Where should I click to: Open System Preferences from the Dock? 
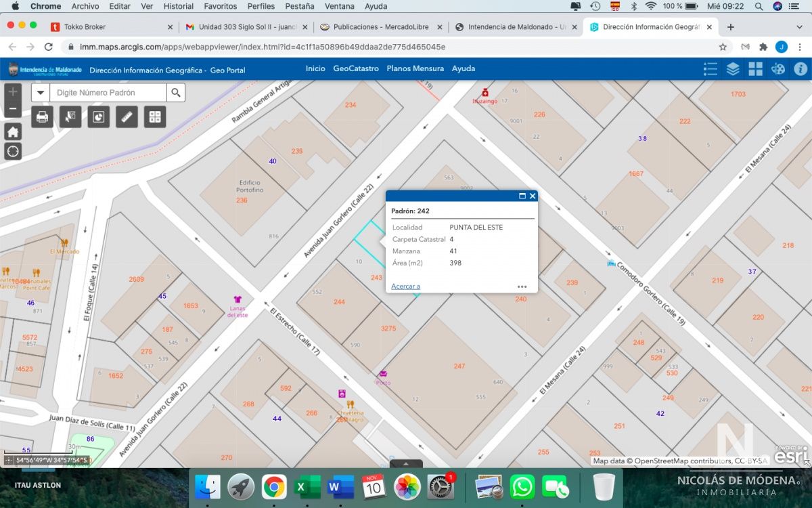(441, 487)
